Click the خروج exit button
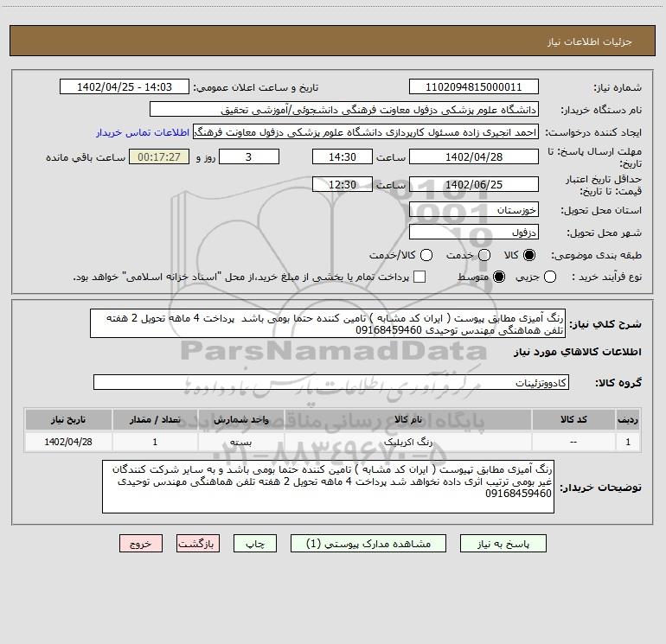This screenshot has width=666, height=644. tap(141, 544)
